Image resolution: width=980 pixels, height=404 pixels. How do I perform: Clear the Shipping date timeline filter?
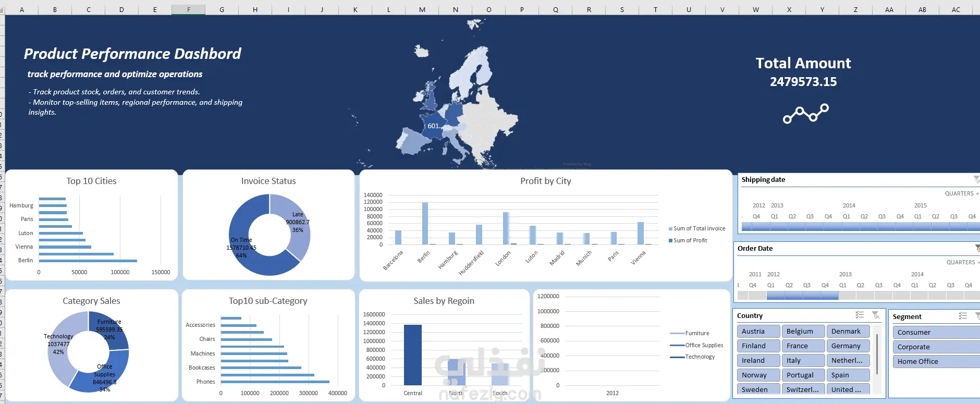[976, 179]
